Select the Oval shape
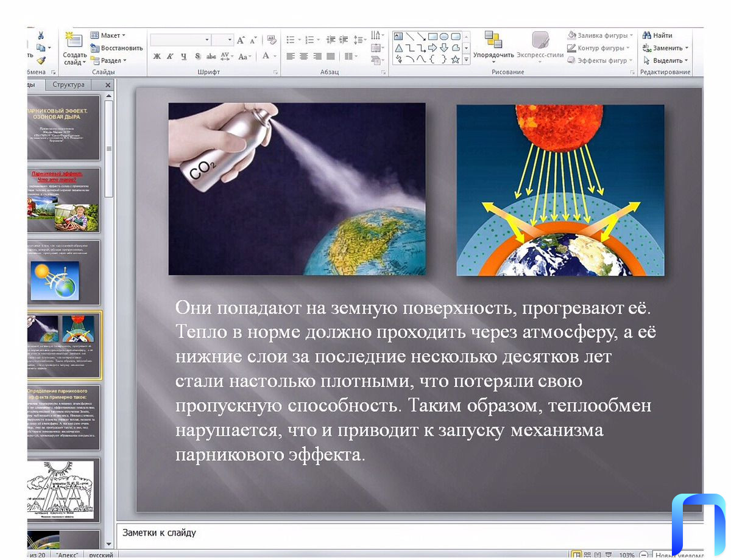 [444, 36]
